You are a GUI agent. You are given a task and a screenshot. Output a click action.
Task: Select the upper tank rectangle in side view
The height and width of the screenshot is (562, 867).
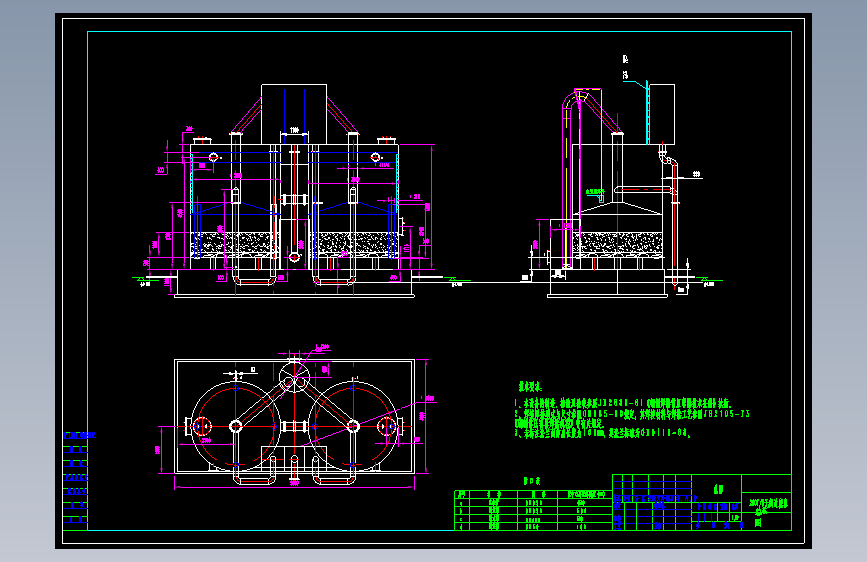(x=661, y=114)
